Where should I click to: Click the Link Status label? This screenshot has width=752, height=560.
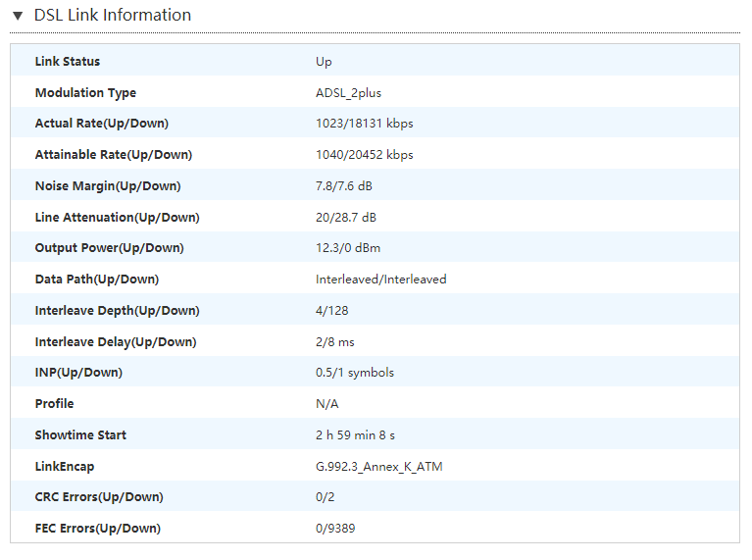[x=68, y=62]
